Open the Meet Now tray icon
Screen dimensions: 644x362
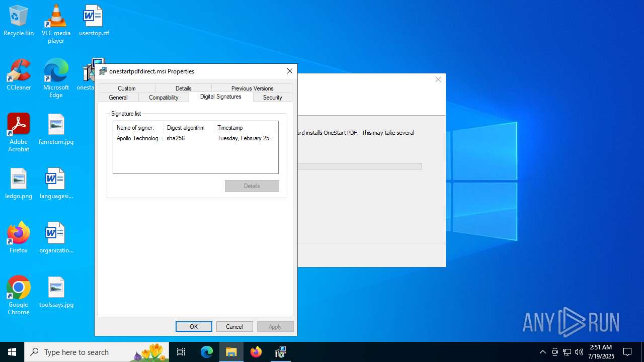tap(555, 352)
